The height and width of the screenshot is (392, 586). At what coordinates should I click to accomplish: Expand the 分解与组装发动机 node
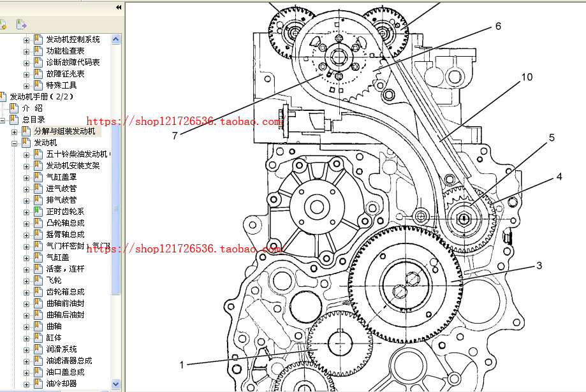point(14,132)
